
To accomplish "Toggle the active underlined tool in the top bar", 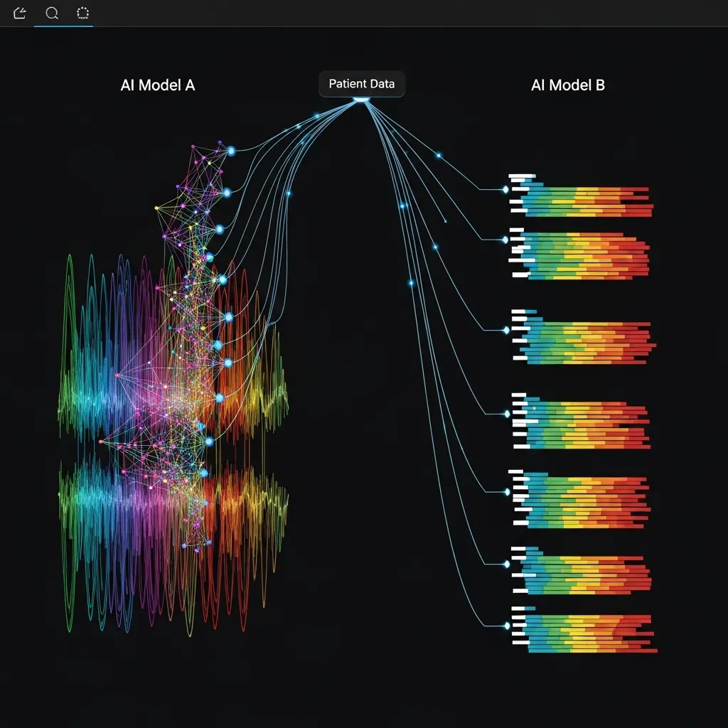I will 50,13.
